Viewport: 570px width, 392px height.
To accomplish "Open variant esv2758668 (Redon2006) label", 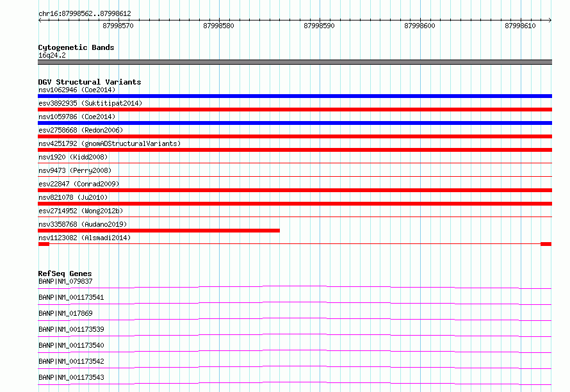I will coord(81,130).
